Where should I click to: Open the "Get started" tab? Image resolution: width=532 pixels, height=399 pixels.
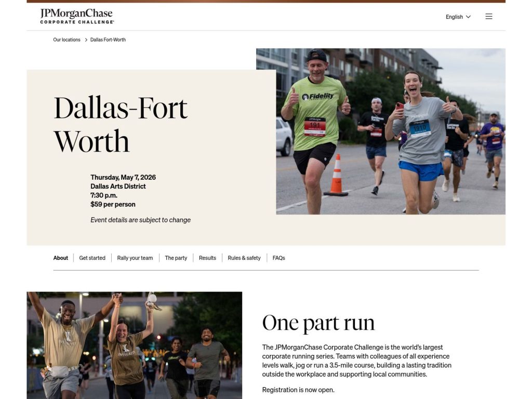click(x=92, y=258)
